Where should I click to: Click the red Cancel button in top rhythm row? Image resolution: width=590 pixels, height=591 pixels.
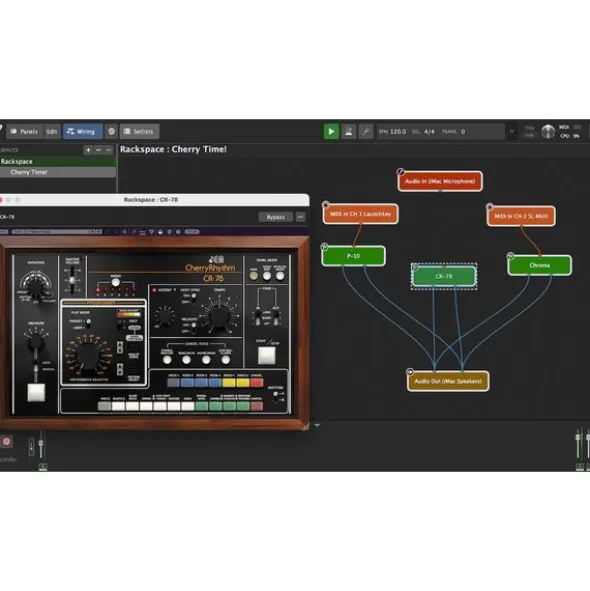(257, 383)
